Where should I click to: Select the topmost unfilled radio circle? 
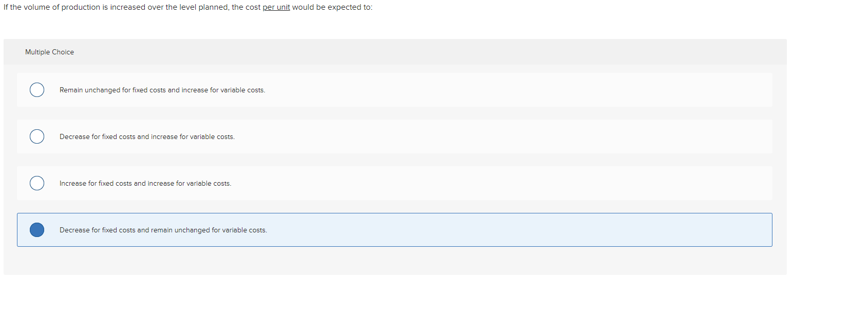36,90
